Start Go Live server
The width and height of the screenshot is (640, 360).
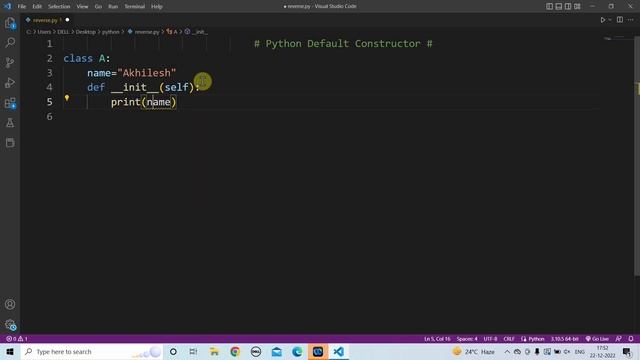pos(597,339)
